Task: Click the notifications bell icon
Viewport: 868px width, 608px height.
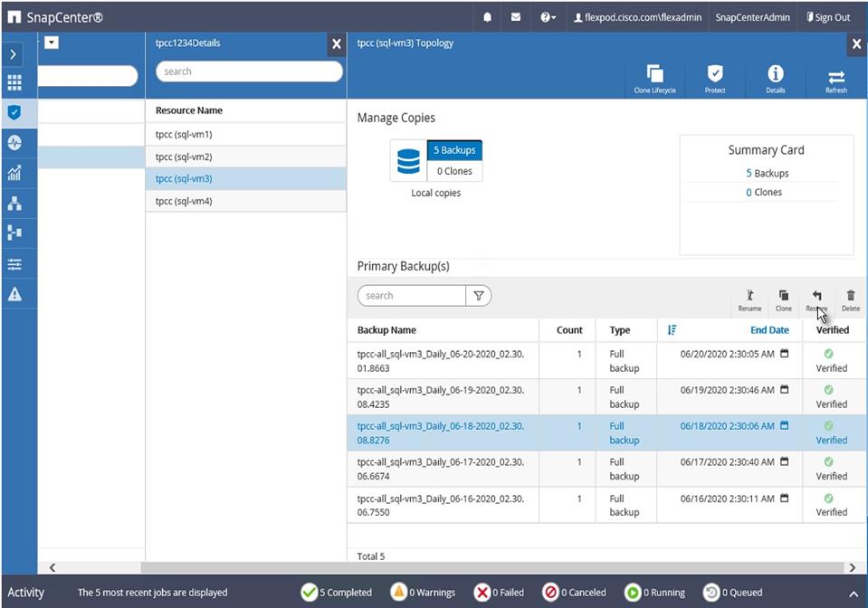Action: point(487,17)
